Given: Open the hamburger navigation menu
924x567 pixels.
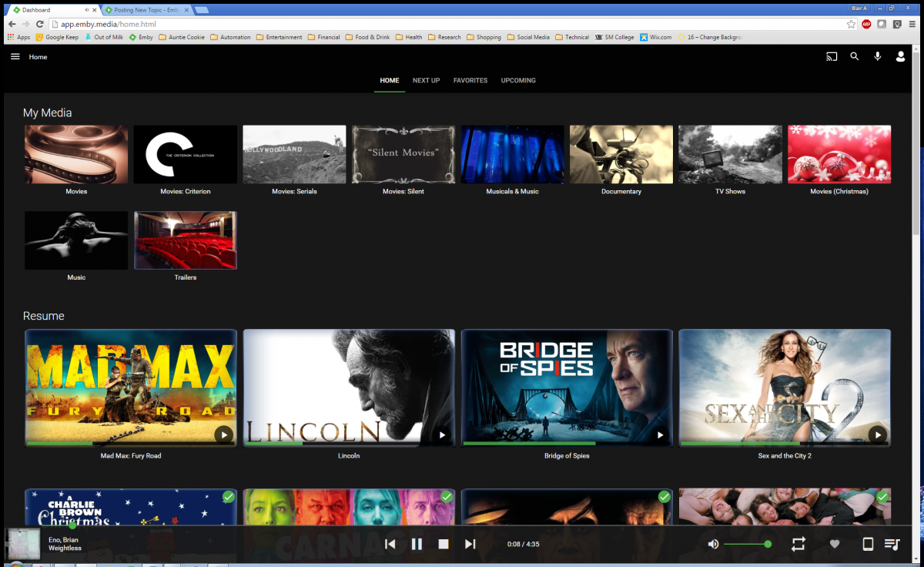Looking at the screenshot, I should [15, 56].
